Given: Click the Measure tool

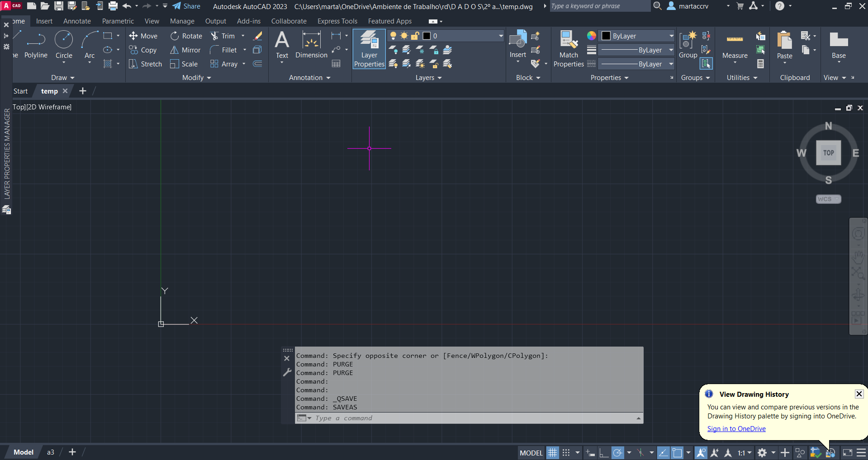Looking at the screenshot, I should [735, 46].
